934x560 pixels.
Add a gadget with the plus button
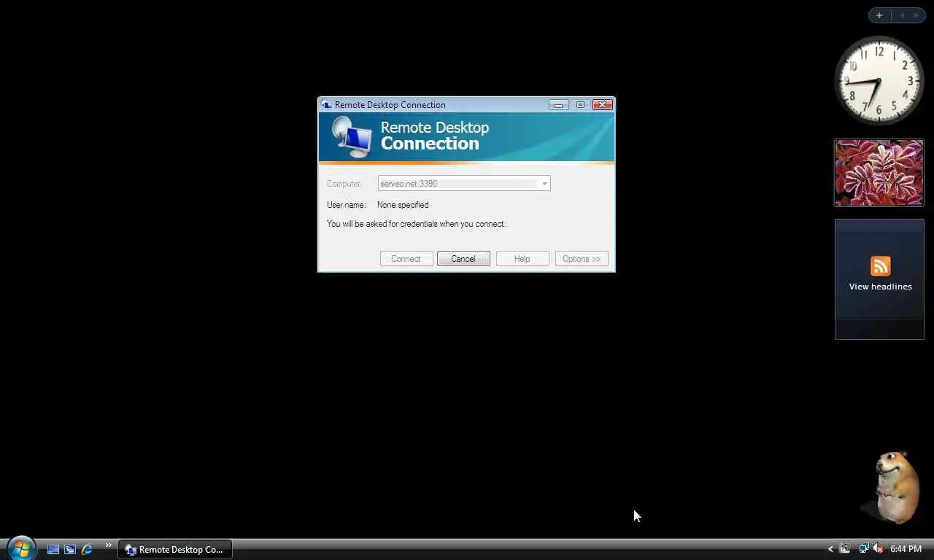click(879, 15)
